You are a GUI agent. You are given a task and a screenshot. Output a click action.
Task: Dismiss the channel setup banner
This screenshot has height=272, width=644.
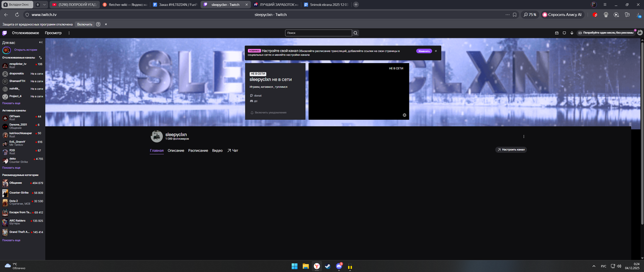pos(436,51)
